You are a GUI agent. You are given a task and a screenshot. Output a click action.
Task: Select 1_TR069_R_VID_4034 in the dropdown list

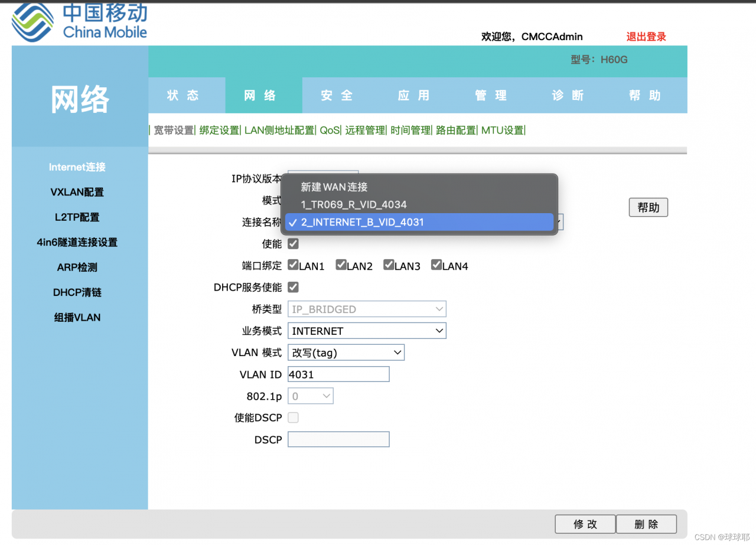(x=419, y=204)
